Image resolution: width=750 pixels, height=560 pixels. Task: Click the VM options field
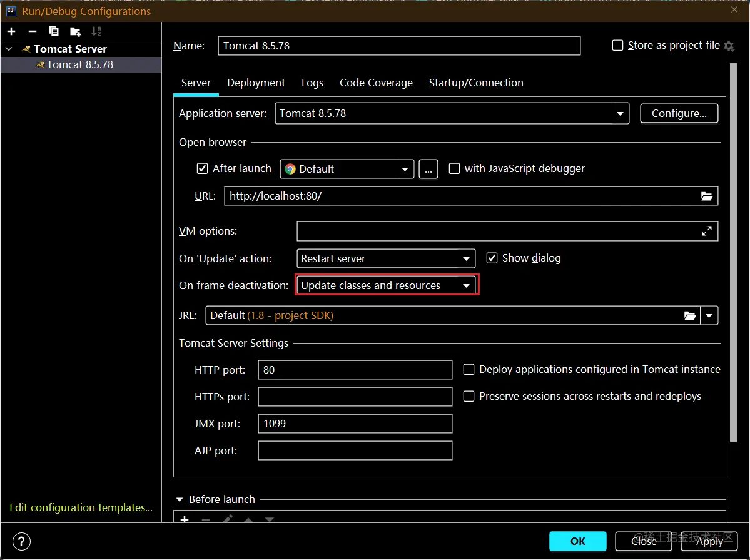click(507, 231)
